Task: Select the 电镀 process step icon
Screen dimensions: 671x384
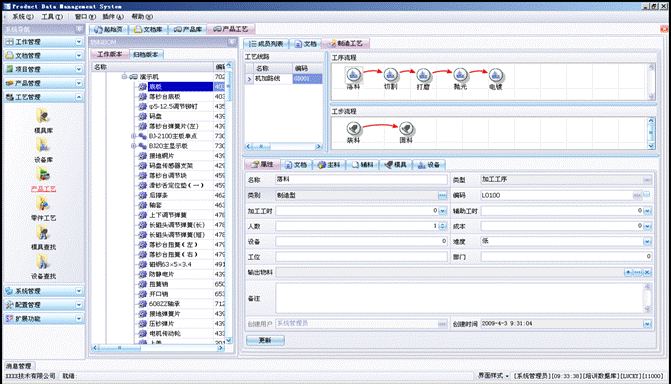Action: (496, 75)
